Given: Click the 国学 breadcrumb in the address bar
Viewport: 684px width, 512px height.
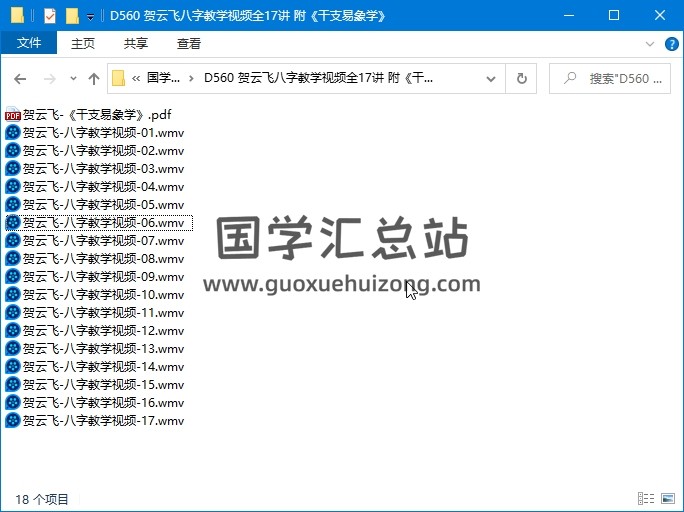Looking at the screenshot, I should pyautogui.click(x=164, y=79).
